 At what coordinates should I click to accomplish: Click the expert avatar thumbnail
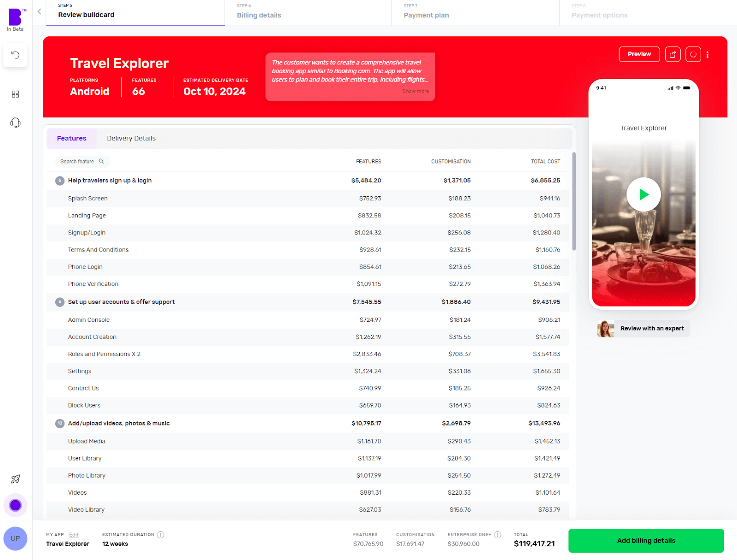(606, 329)
